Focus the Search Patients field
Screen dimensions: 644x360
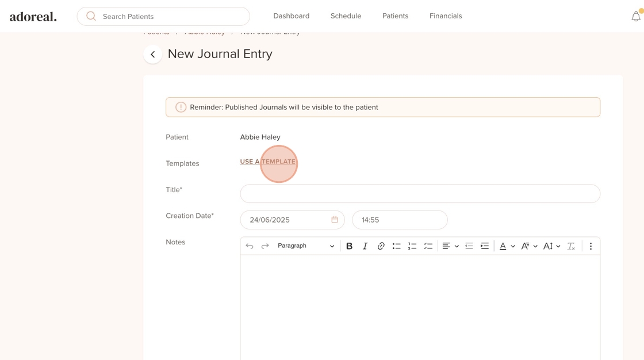point(163,17)
